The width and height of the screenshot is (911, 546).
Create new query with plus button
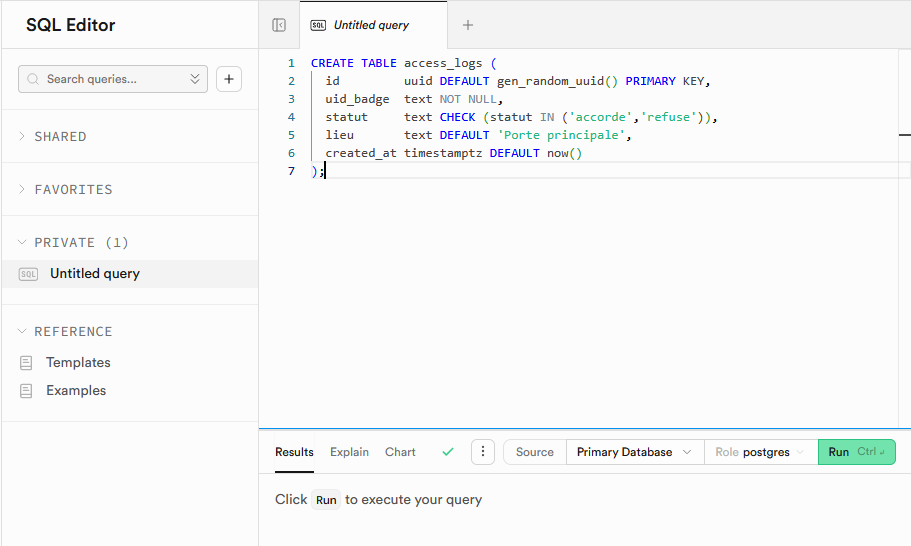[x=229, y=79]
